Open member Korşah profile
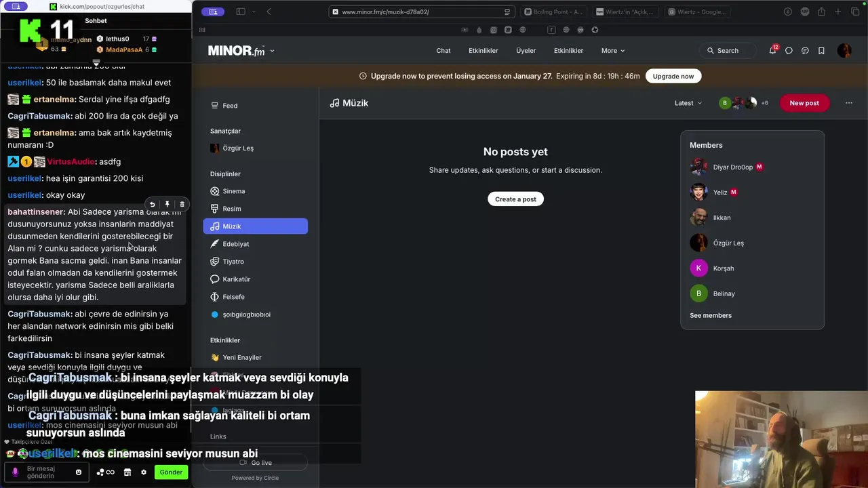Image resolution: width=868 pixels, height=488 pixels. [x=712, y=268]
